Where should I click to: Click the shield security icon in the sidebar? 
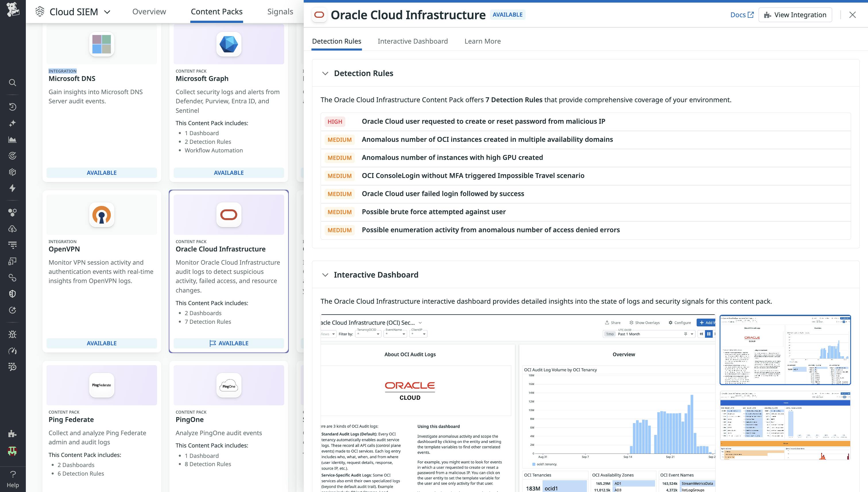point(13,293)
